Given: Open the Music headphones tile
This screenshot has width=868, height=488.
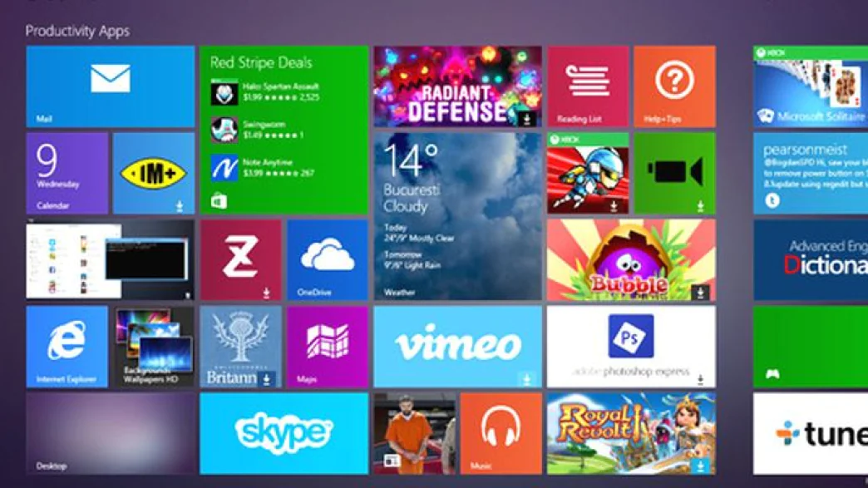Looking at the screenshot, I should [501, 433].
